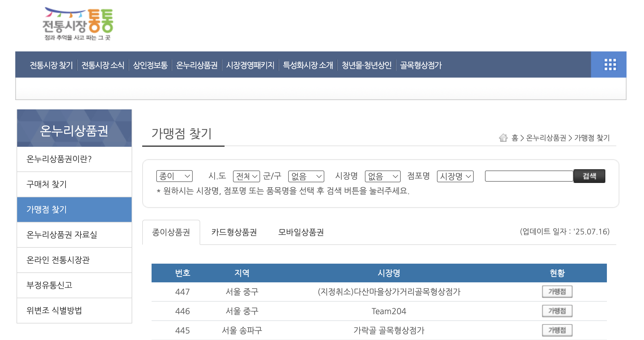
Task: Go to 부정유통신고 sidebar link
Action: pyautogui.click(x=49, y=285)
